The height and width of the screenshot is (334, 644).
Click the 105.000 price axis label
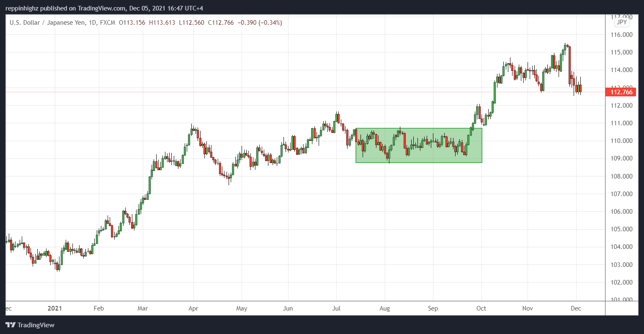pos(621,229)
